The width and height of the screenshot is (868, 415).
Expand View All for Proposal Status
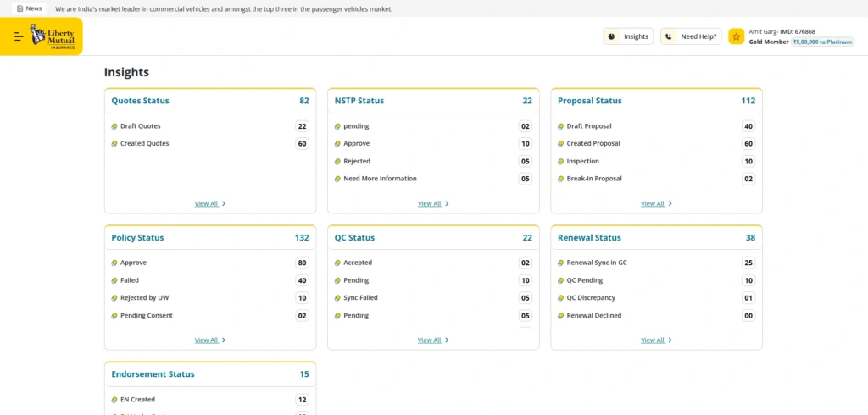coord(656,203)
